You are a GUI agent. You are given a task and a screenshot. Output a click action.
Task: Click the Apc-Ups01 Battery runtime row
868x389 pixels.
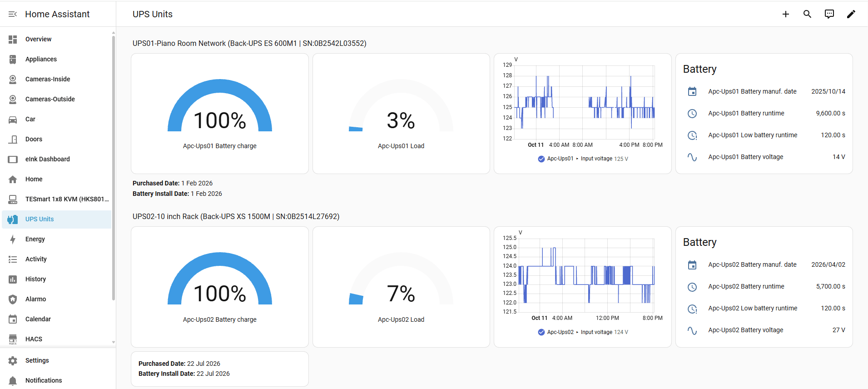point(764,114)
